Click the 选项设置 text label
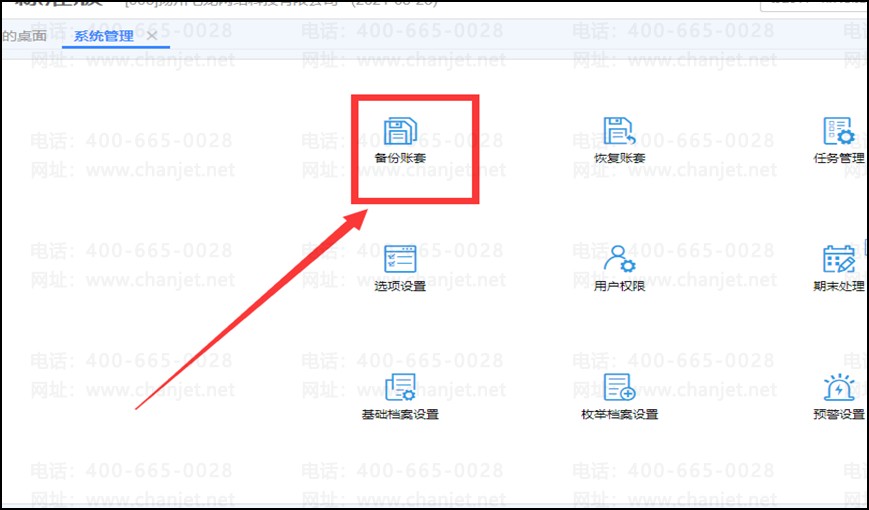Viewport: 869px width, 510px height. [x=400, y=286]
